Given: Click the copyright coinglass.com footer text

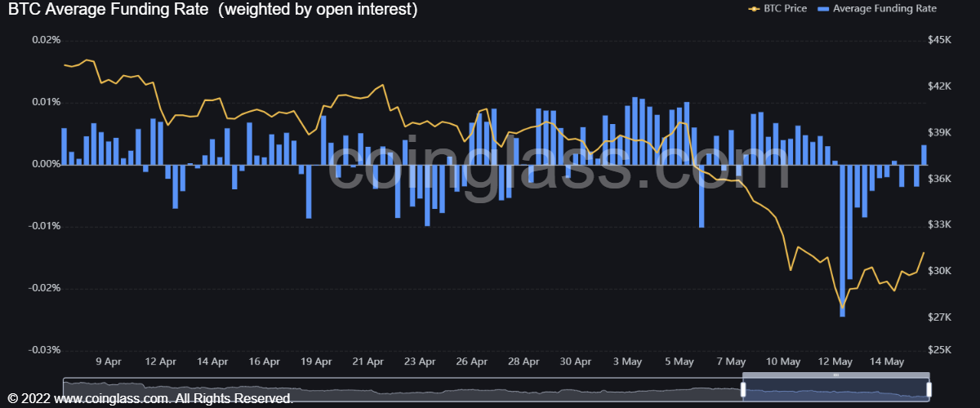Looking at the screenshot, I should click(x=149, y=399).
